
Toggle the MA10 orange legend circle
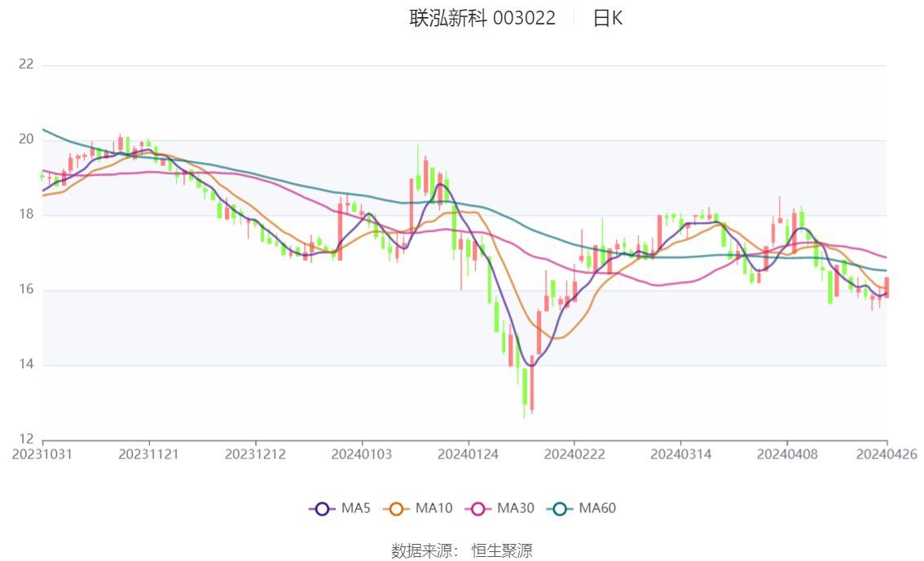point(396,509)
